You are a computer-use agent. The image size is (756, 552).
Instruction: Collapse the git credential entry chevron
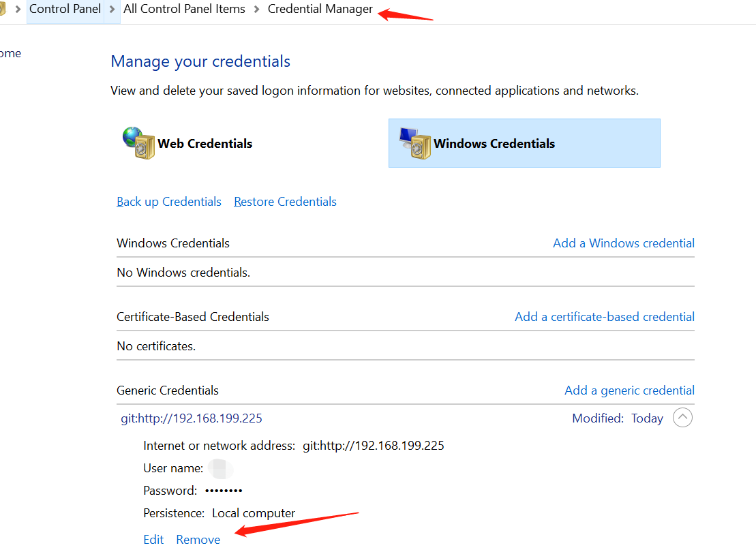point(682,418)
